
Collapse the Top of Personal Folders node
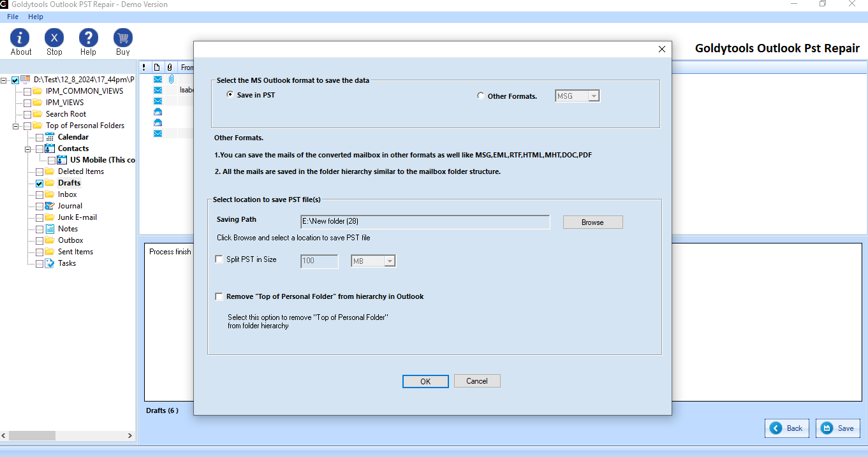coord(17,126)
